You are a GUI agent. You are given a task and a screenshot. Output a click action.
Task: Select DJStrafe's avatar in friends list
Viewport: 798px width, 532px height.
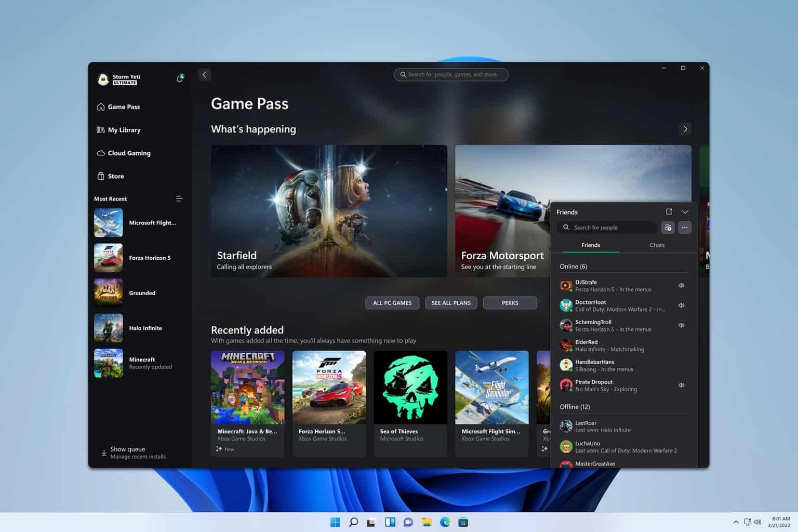(566, 286)
